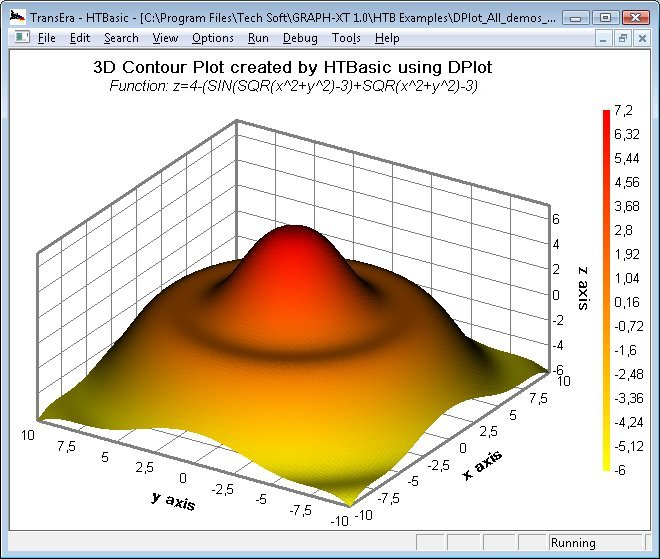The image size is (660, 559).
Task: Click the 4,56 value on color scale
Action: point(626,182)
